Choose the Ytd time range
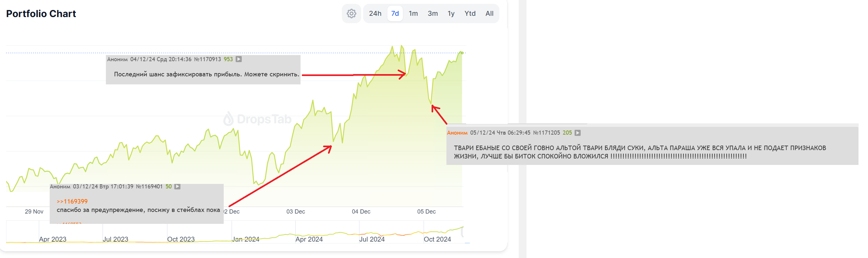Viewport: 868px width, 258px height. (470, 14)
